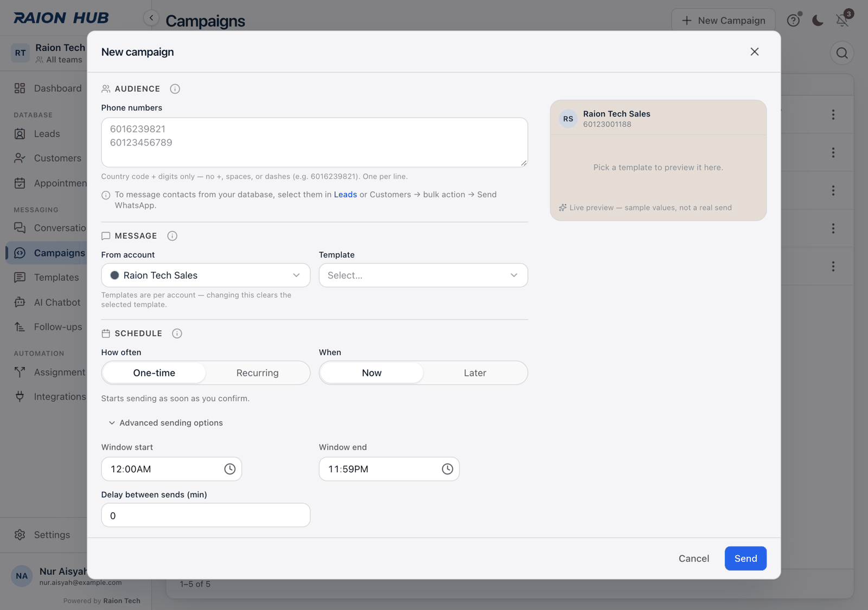
Task: Open the notifications bell
Action: (842, 20)
